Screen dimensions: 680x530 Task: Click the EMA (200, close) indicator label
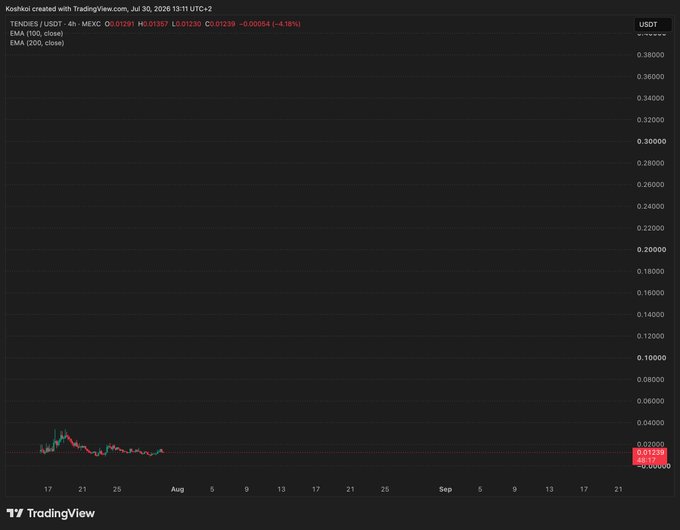click(x=37, y=43)
